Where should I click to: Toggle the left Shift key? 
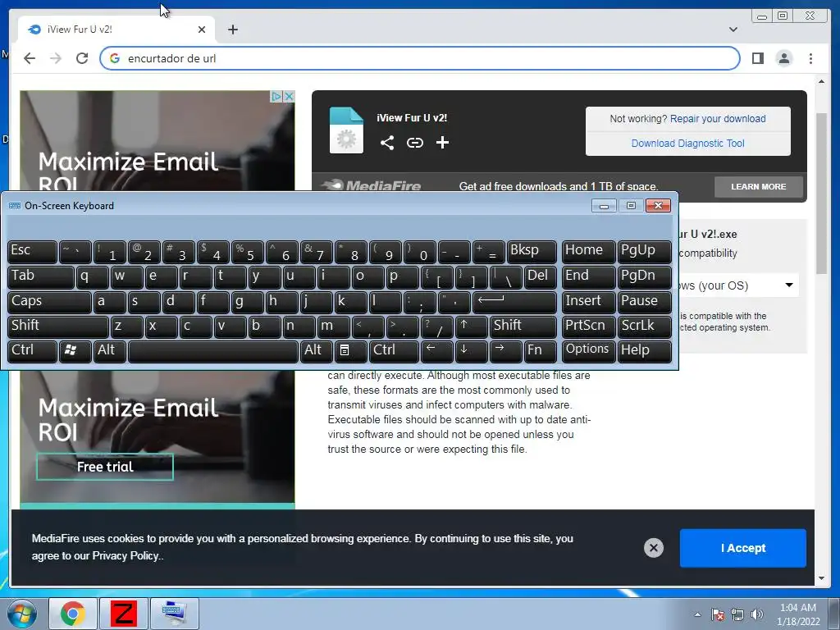coord(58,326)
